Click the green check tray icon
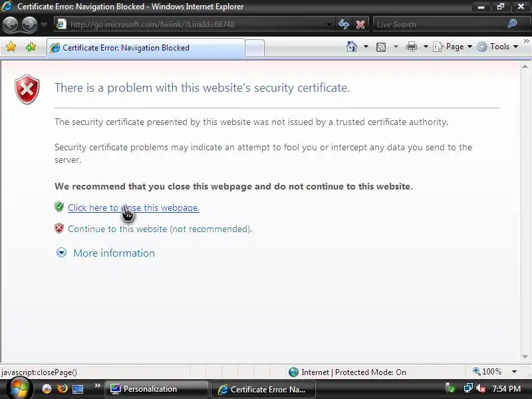This screenshot has height=399, width=532. pos(450,388)
